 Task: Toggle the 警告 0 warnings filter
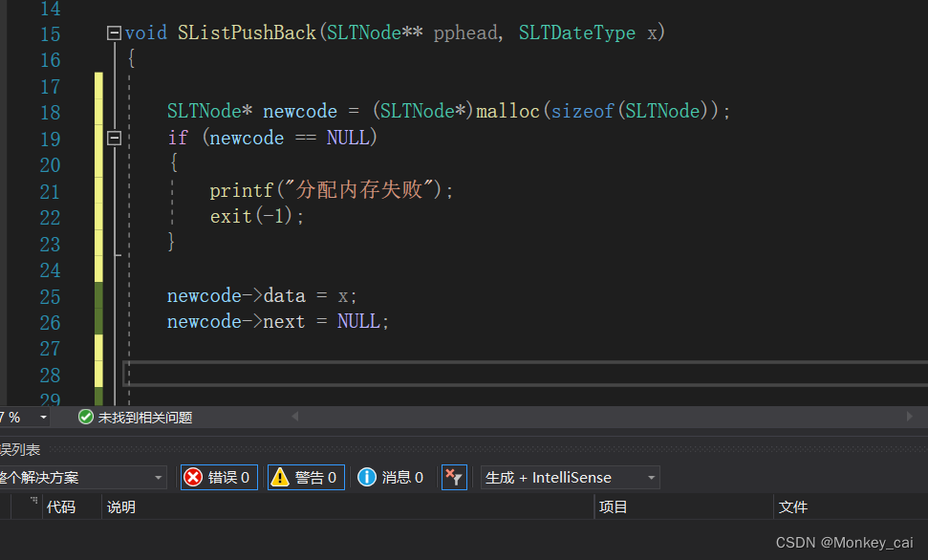[306, 477]
